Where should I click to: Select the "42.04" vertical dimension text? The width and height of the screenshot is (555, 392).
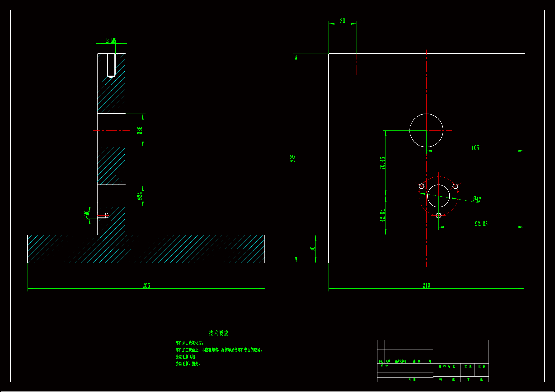[382, 215]
